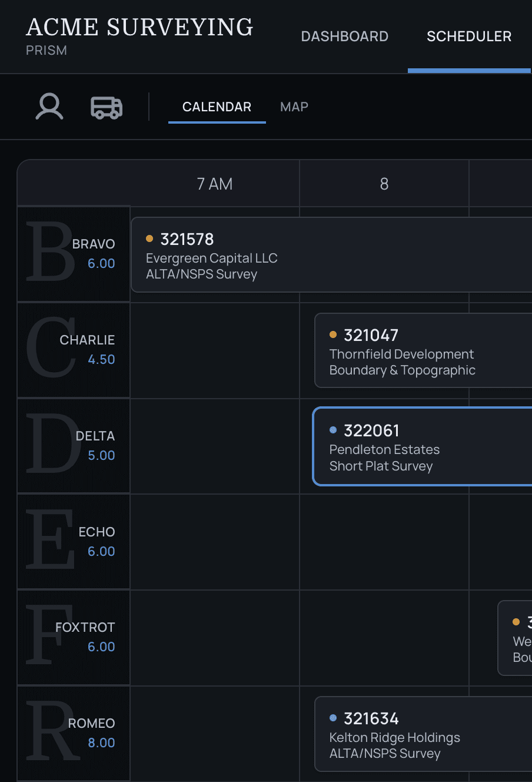Click the ACME Surveying logo title
Viewport: 532px width, 782px height.
click(x=140, y=27)
